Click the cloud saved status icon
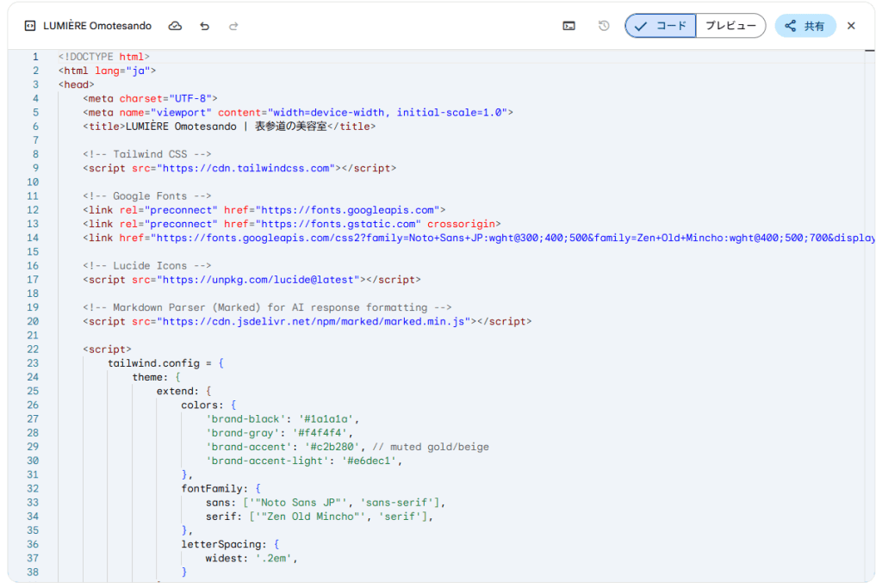 (x=175, y=26)
